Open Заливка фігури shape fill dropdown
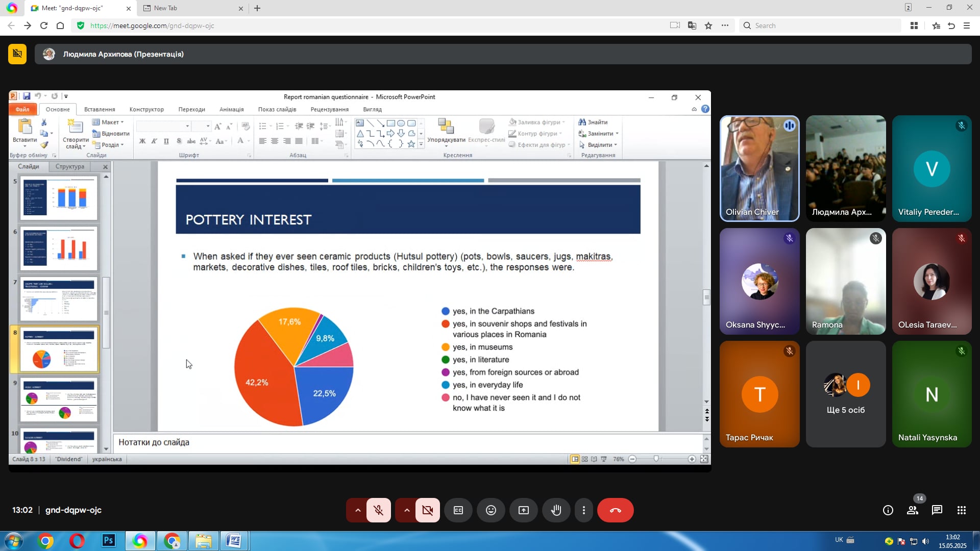This screenshot has height=551, width=980. tap(537, 122)
